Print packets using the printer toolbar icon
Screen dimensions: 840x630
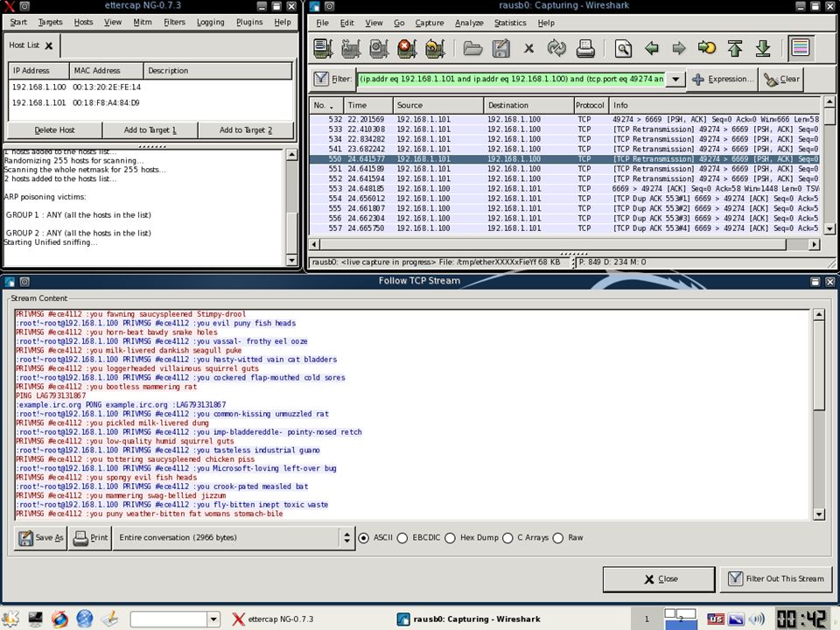click(x=585, y=48)
